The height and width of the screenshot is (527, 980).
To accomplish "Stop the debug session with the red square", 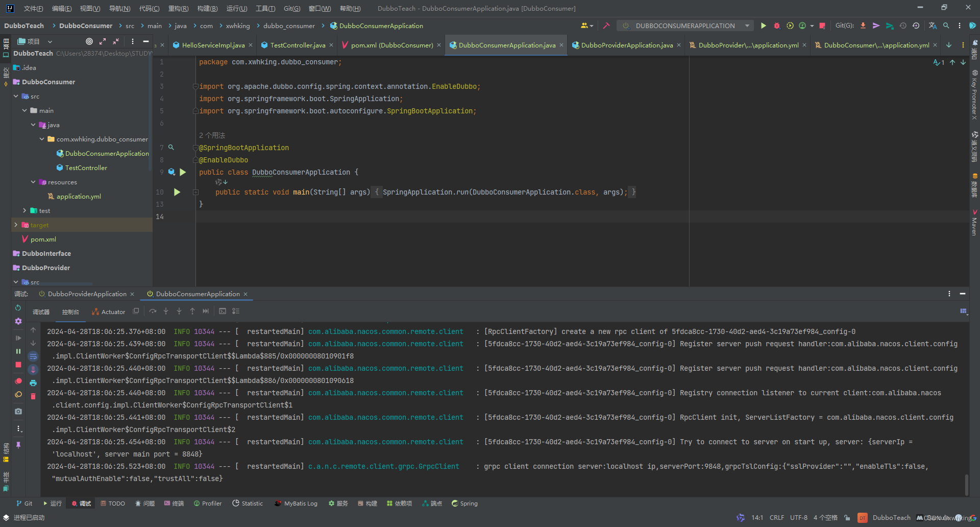I will (x=18, y=365).
